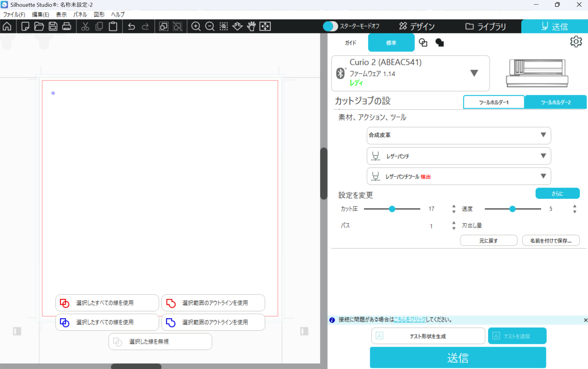Image resolution: width=588 pixels, height=369 pixels.
Task: Select the pan hand tool
Action: coord(252,26)
